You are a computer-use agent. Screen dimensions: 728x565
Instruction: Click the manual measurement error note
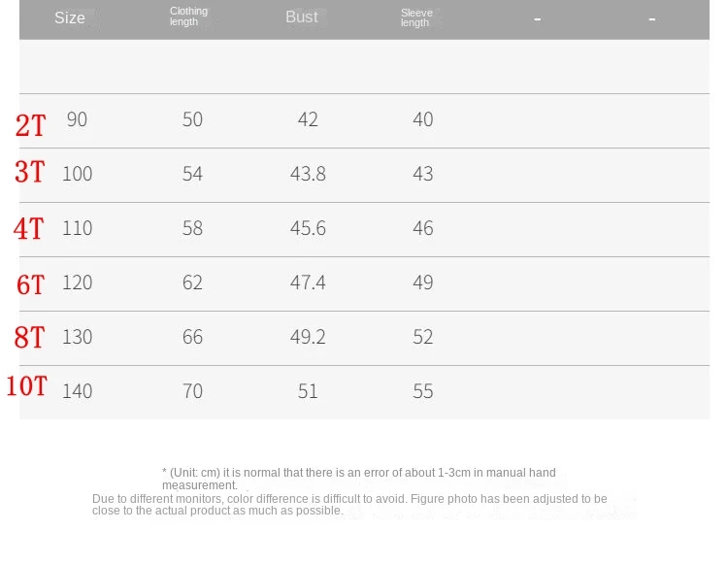click(358, 479)
